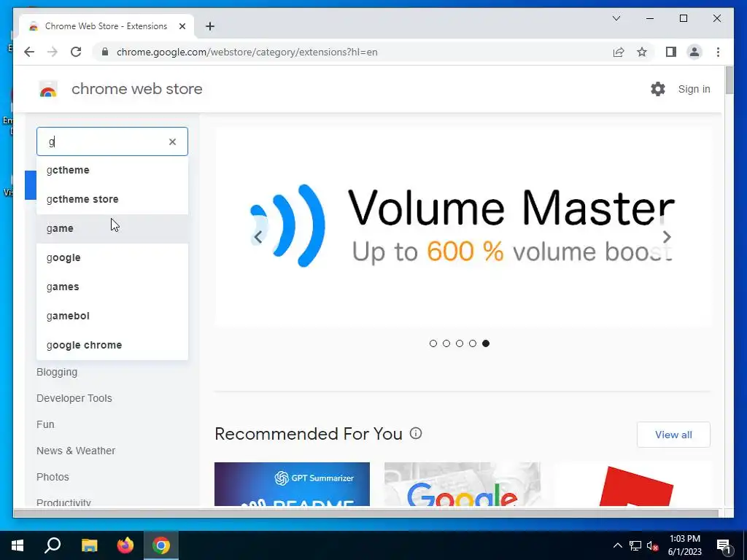Image resolution: width=747 pixels, height=560 pixels.
Task: Pick the 'game' search suggestion
Action: [x=112, y=228]
